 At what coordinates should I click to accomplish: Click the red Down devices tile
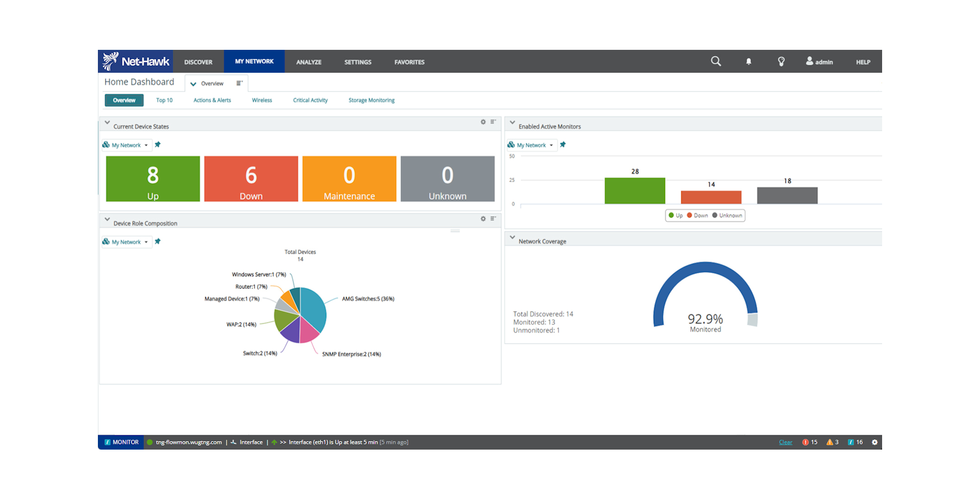(251, 179)
